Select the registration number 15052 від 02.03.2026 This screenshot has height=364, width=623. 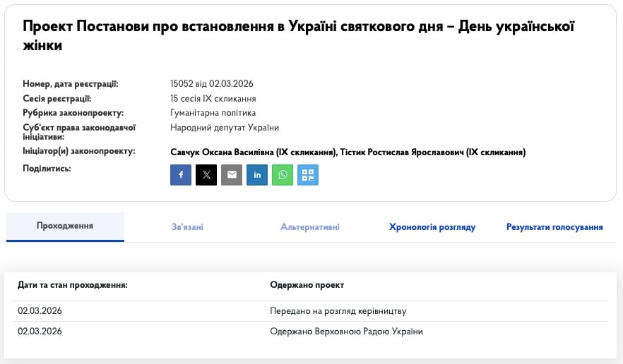tap(212, 84)
